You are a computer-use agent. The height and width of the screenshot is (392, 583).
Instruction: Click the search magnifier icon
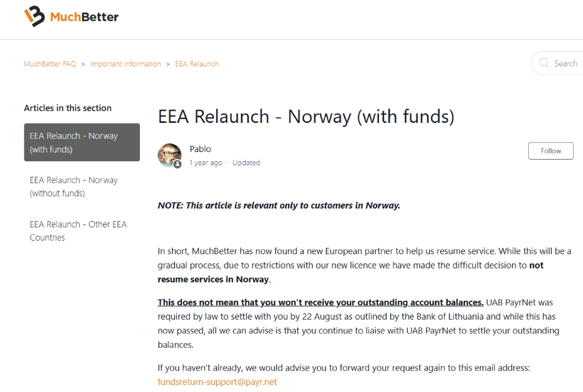coord(545,63)
